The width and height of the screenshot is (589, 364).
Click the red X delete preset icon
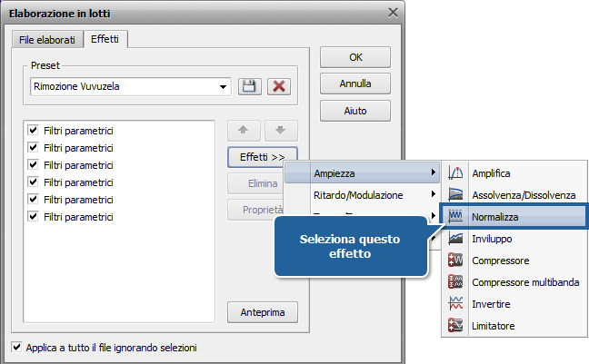(279, 86)
